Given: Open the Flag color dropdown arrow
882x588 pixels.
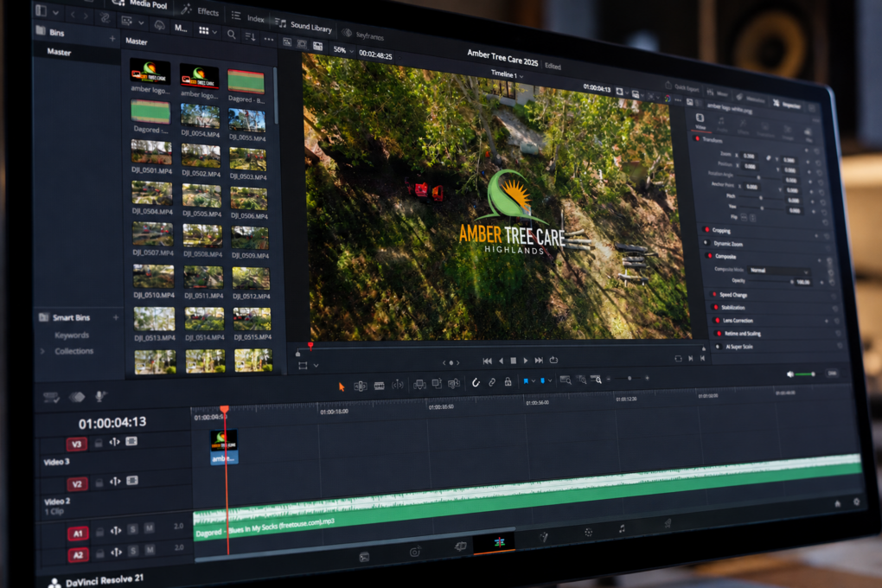Looking at the screenshot, I should (x=534, y=381).
